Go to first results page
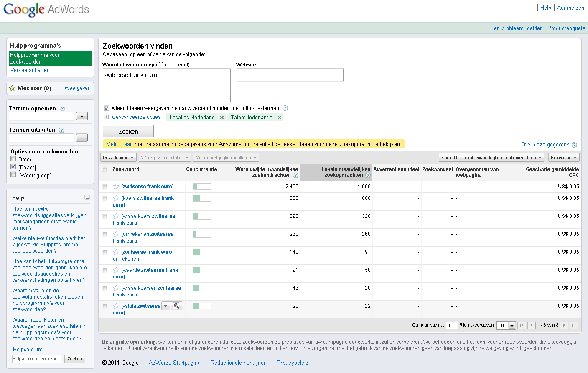Image resolution: width=588 pixels, height=373 pixels. (x=522, y=325)
